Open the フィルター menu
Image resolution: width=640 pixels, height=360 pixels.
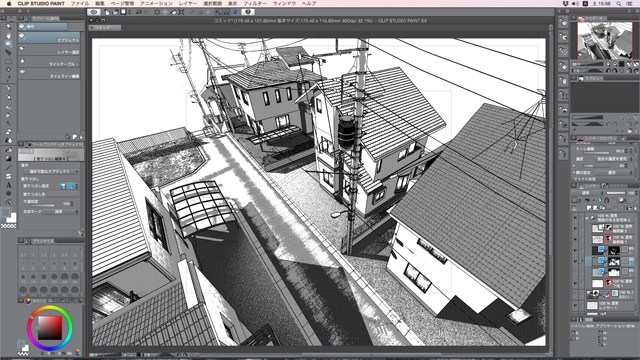(255, 3)
